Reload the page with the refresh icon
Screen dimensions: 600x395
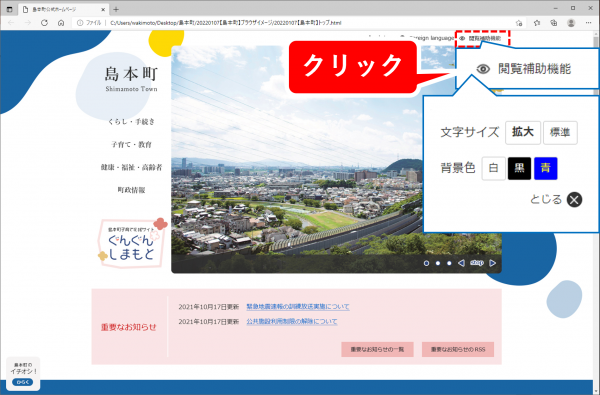44,23
